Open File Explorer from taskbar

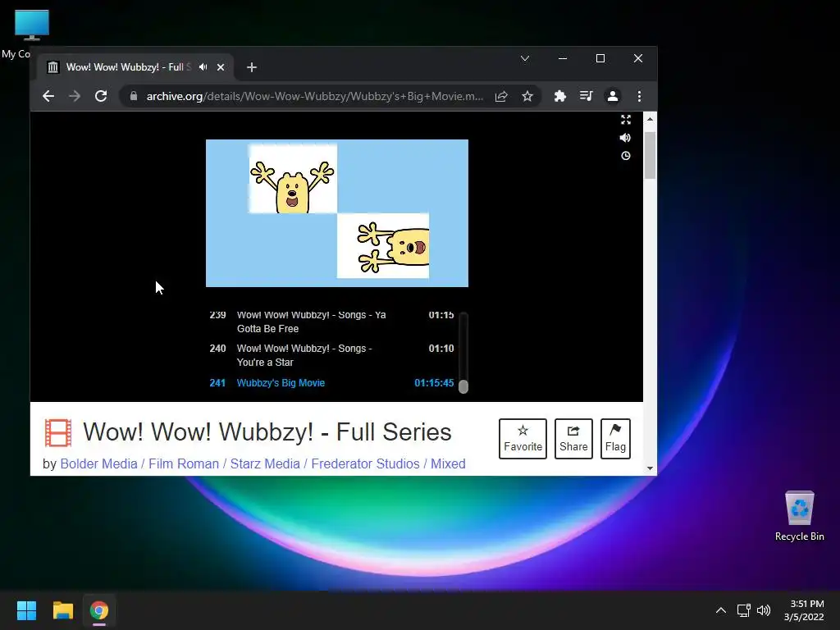tap(62, 610)
